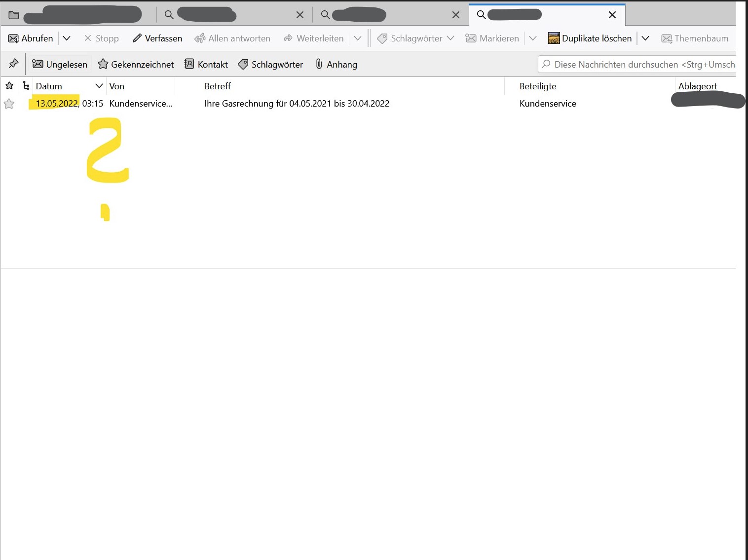Click the message search input field
Viewport: 748px width, 560px height.
(637, 64)
